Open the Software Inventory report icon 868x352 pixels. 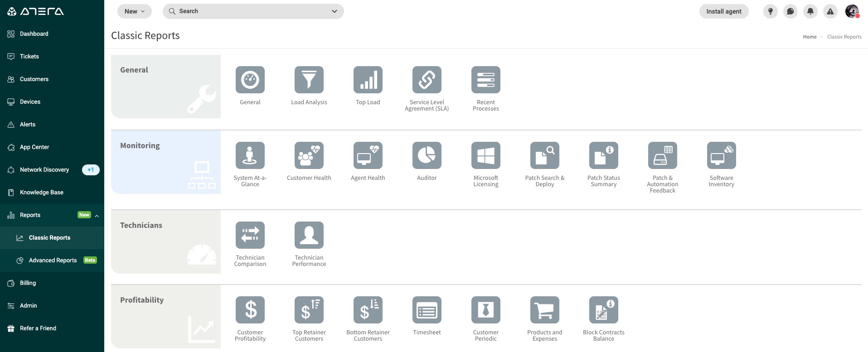click(x=721, y=155)
